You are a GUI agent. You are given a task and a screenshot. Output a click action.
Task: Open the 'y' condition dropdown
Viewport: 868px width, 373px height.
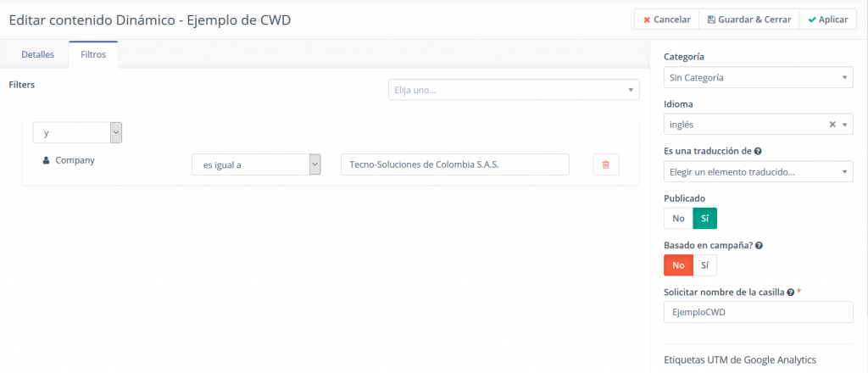[78, 133]
